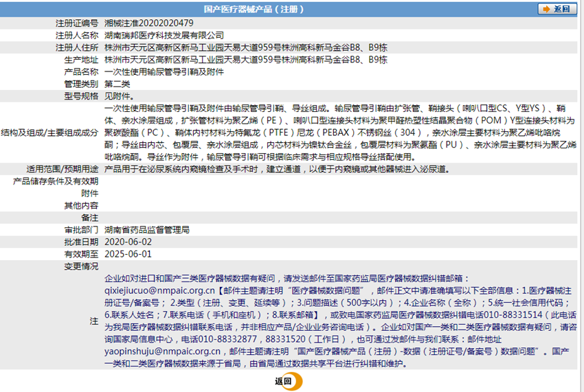Click the 有效期至 label
This screenshot has width=584, height=392.
coord(81,254)
